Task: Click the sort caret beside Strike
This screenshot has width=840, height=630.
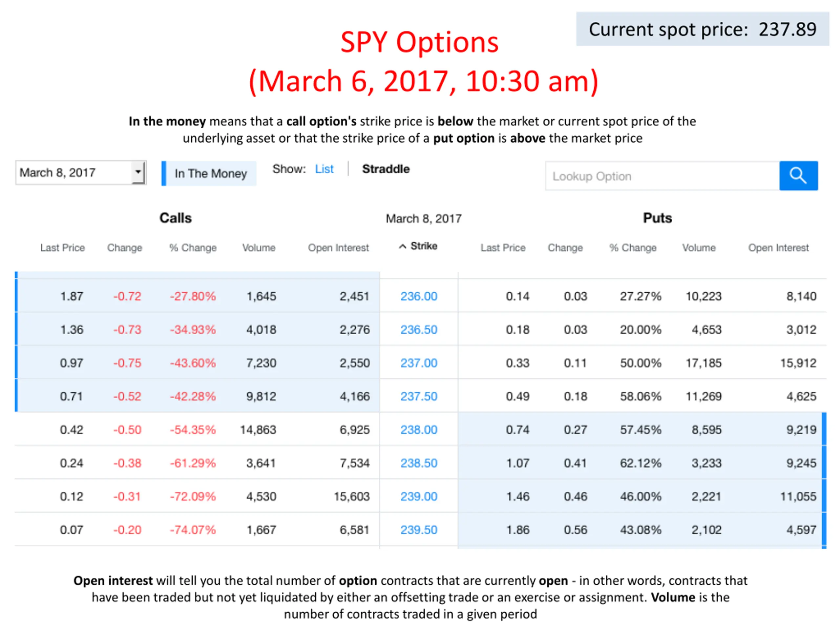Action: (x=403, y=246)
